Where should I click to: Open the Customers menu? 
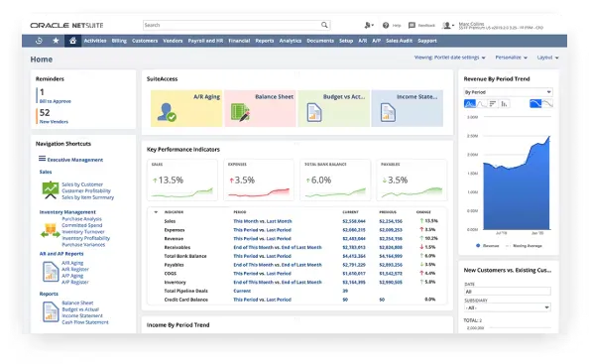click(145, 41)
